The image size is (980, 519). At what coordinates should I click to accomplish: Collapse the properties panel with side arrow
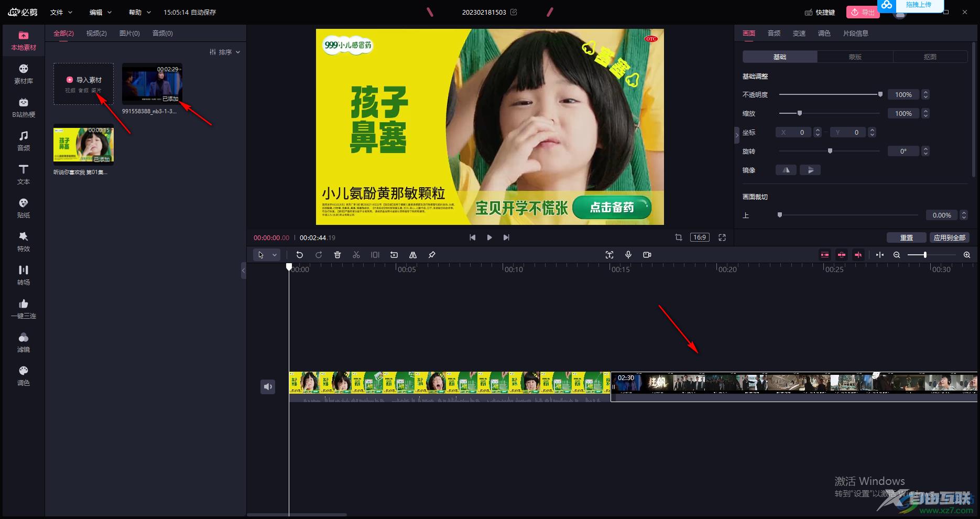pos(737,135)
